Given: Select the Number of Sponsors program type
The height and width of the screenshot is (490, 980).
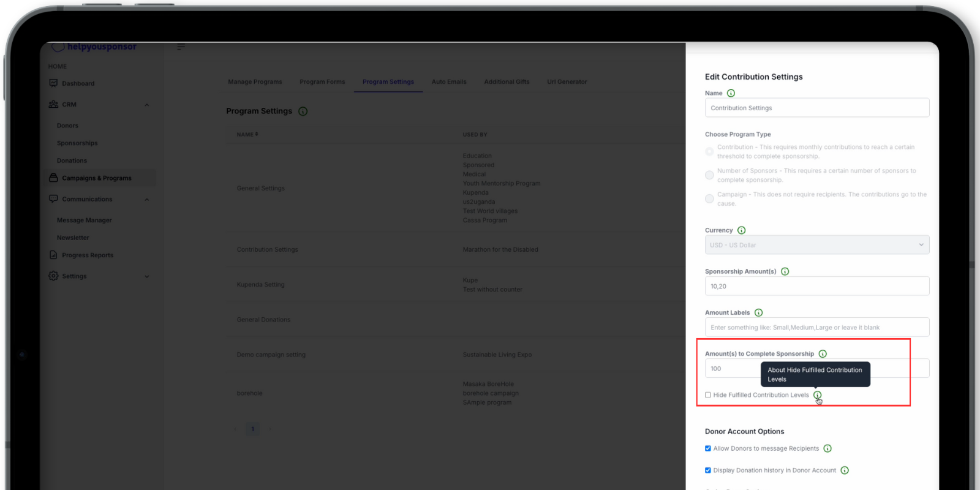Looking at the screenshot, I should pos(709,175).
